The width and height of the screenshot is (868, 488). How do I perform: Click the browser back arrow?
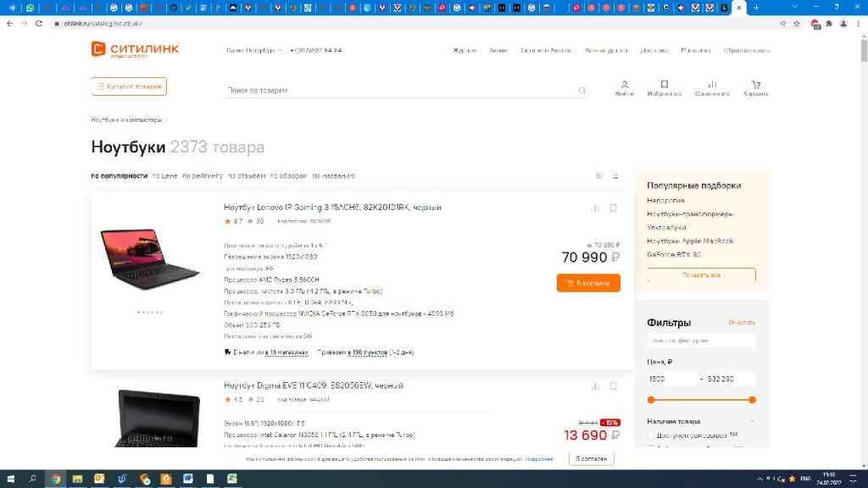10,24
